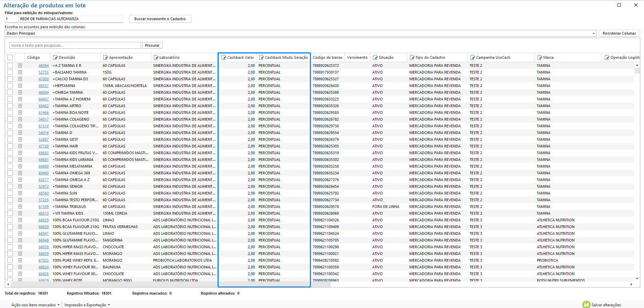Click the edit icon on Campanha UseCash header
Viewport: 644px width, 308px height.
(472, 57)
